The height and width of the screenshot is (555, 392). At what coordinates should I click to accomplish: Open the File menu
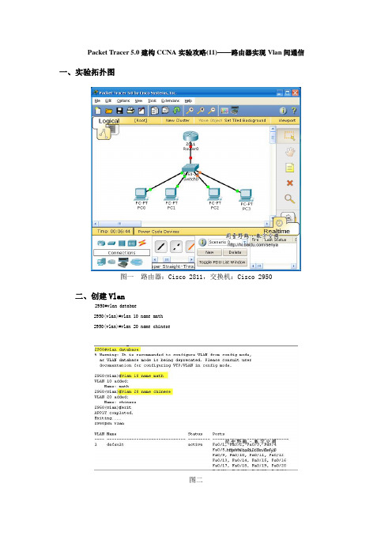coord(98,101)
